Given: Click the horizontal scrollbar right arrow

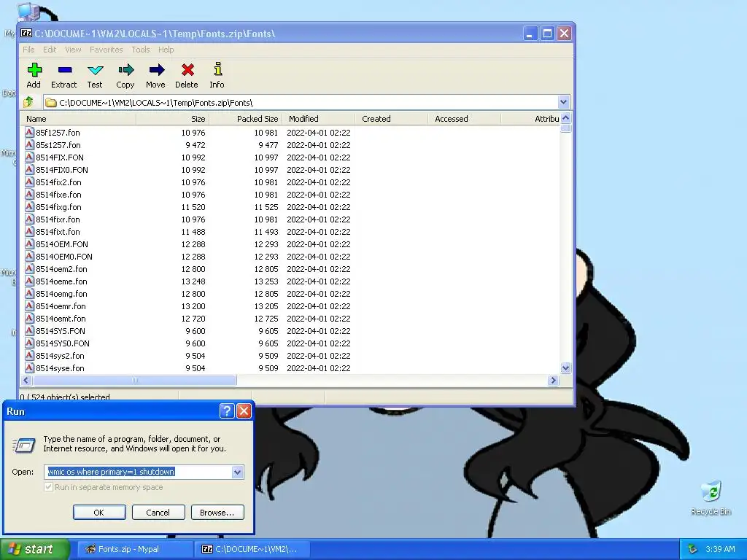Looking at the screenshot, I should tap(553, 380).
